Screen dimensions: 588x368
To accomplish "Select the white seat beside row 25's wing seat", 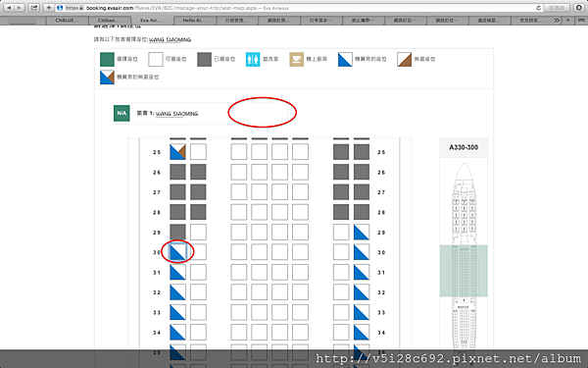I will [x=198, y=152].
